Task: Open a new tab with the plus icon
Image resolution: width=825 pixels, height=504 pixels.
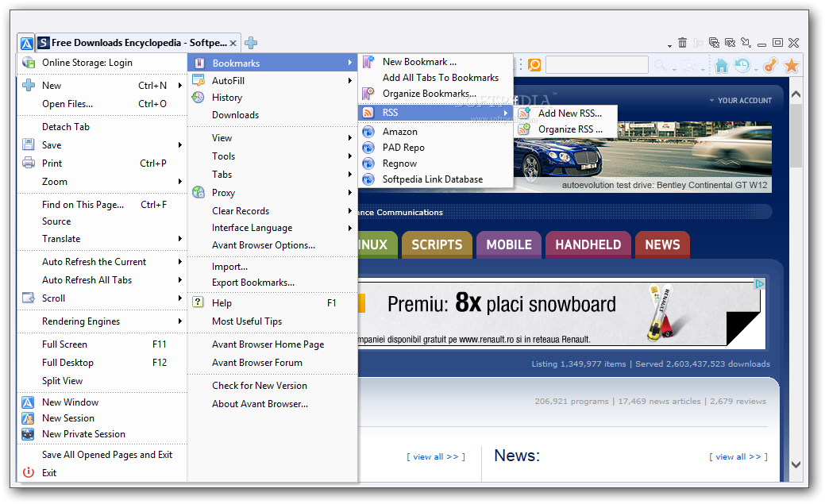Action: click(x=251, y=43)
